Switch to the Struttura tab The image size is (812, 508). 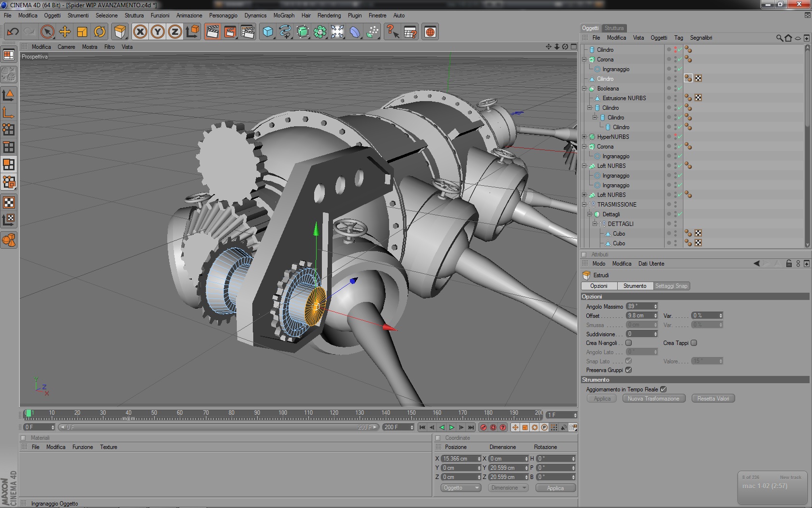click(x=614, y=28)
